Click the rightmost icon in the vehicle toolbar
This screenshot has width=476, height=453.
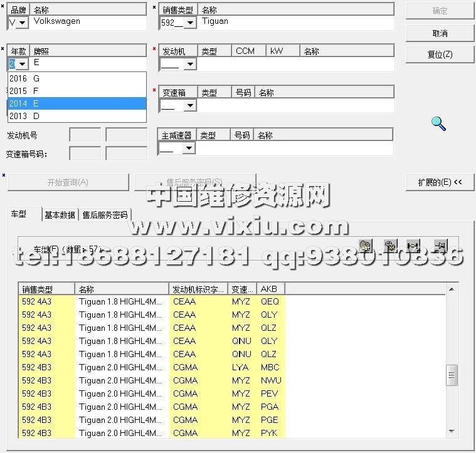pos(440,246)
